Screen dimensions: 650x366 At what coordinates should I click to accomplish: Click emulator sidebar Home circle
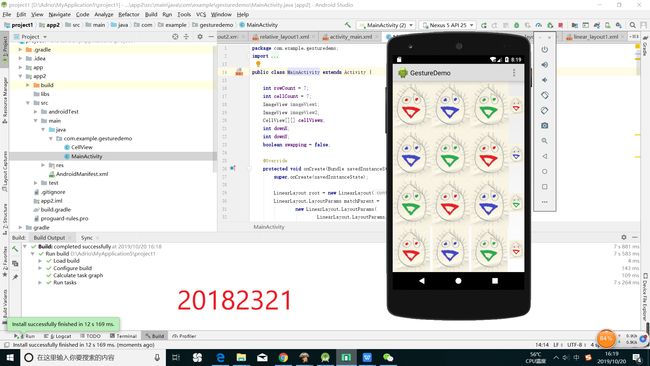click(x=545, y=172)
